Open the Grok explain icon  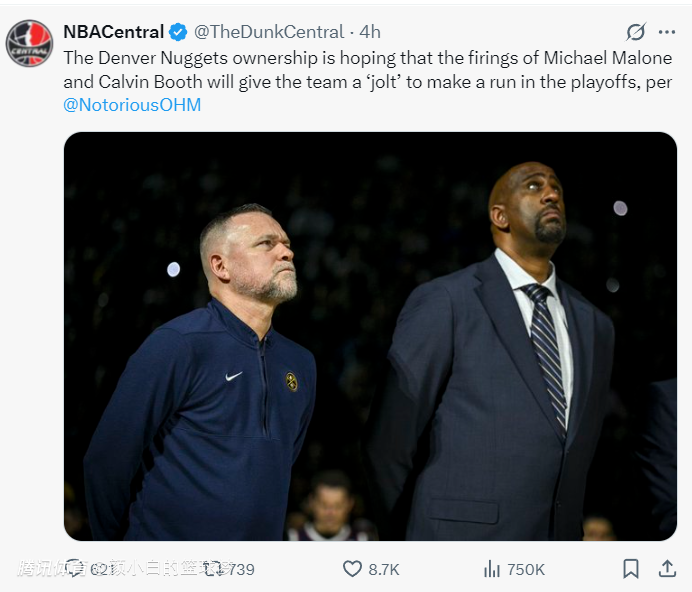pos(636,32)
